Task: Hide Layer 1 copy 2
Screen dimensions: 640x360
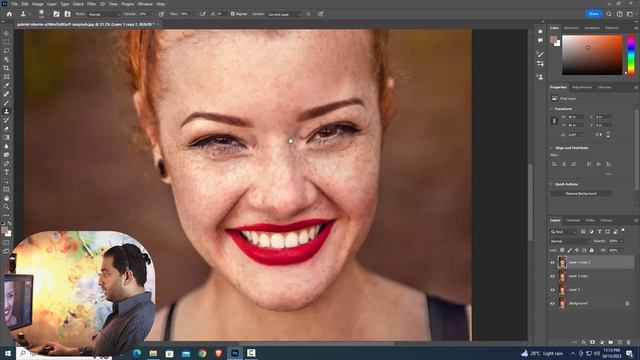Action: point(553,262)
